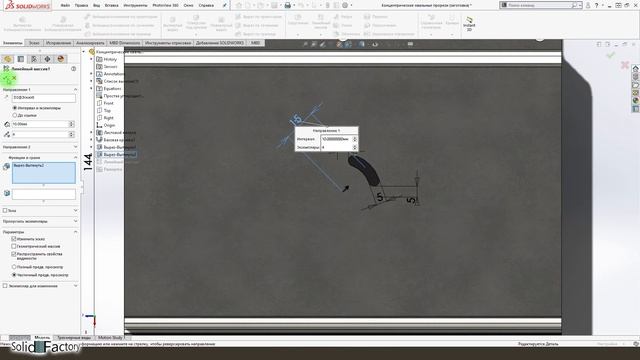The height and width of the screenshot is (360, 640).
Task: Open the 'Правка' menu
Action: click(81, 5)
